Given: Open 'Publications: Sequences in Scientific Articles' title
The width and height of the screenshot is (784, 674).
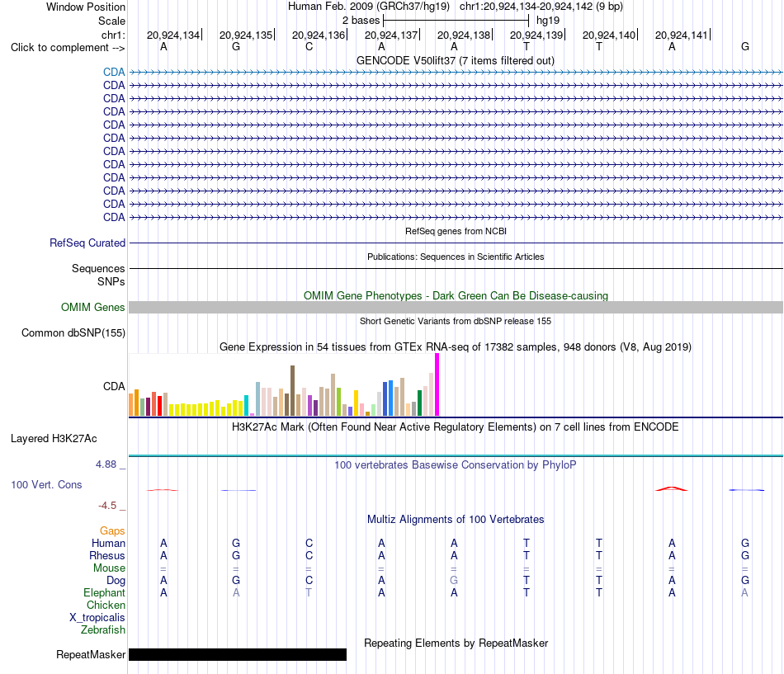Looking at the screenshot, I should pos(456,257).
